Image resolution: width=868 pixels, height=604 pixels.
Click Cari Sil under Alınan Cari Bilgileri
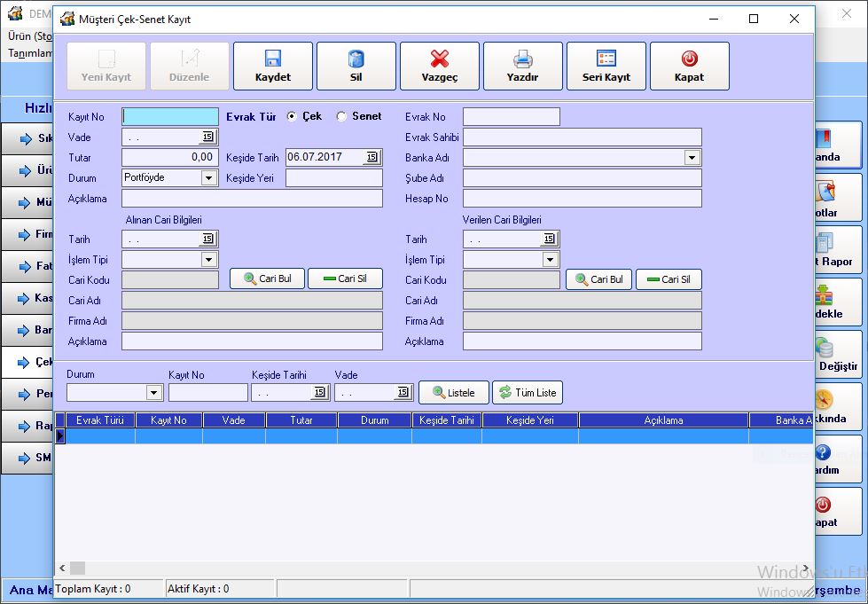point(345,279)
